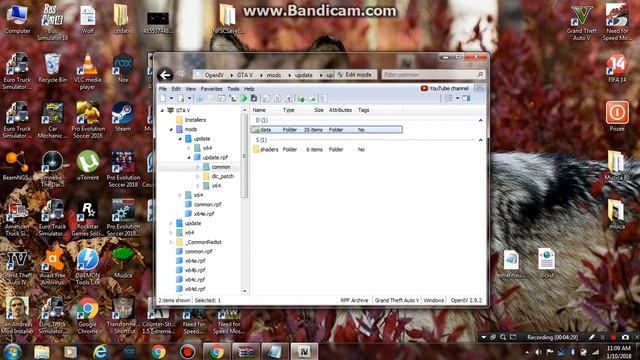Open the YouTube channel link
Screen dimensions: 640x360
[444, 88]
